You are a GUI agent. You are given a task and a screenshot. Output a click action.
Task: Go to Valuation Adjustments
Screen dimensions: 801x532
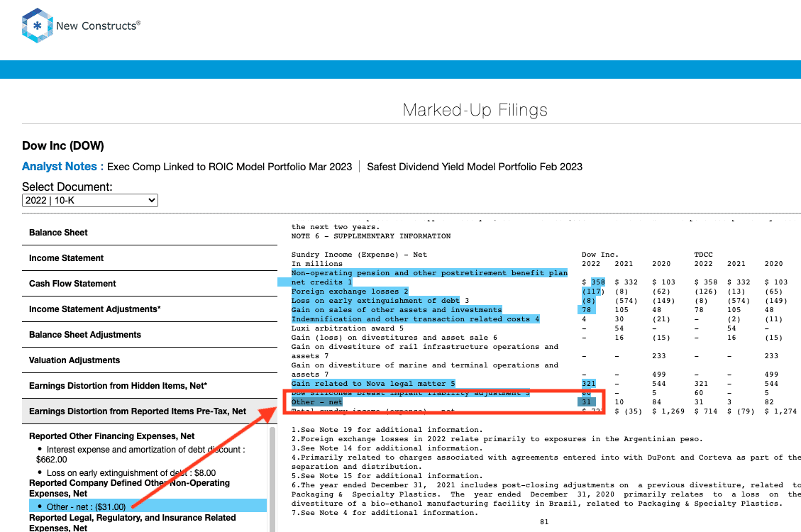pos(150,360)
